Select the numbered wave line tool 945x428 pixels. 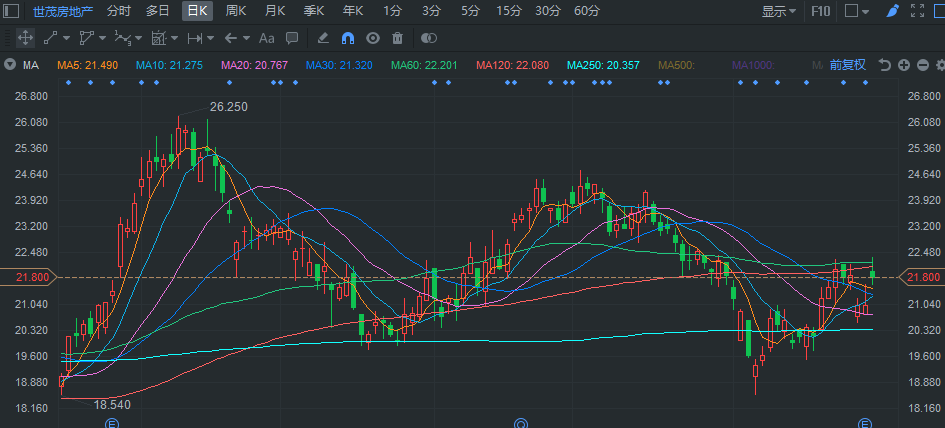[x=122, y=38]
